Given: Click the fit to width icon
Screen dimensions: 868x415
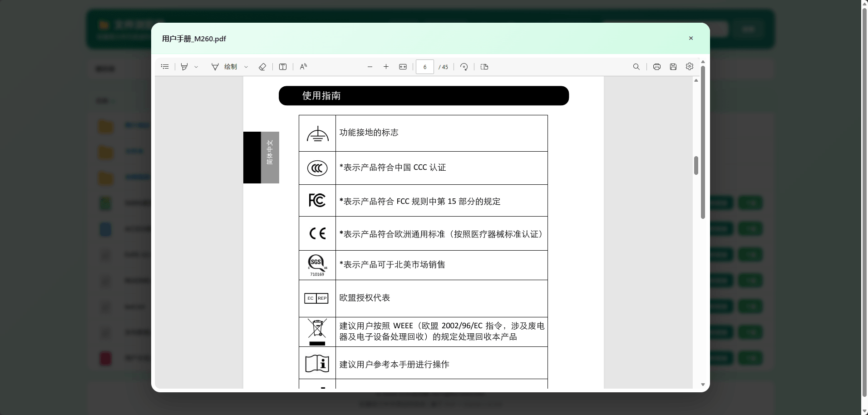Looking at the screenshot, I should 403,67.
